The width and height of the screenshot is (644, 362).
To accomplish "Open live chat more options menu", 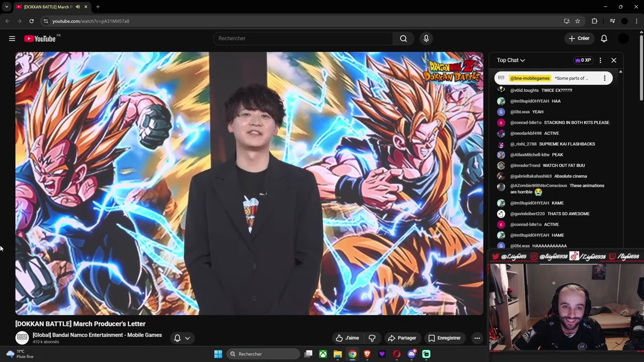I will click(x=600, y=60).
